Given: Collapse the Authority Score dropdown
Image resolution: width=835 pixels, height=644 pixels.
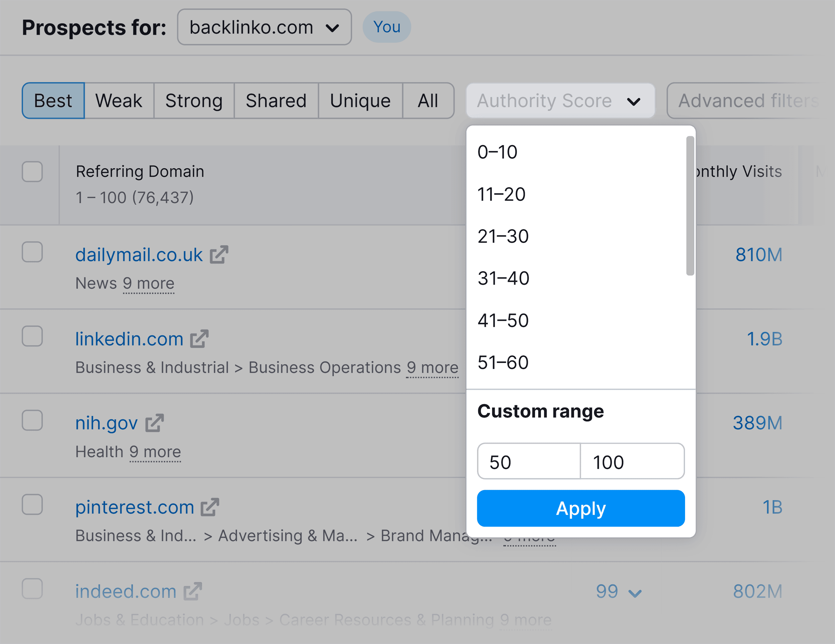Looking at the screenshot, I should pyautogui.click(x=560, y=101).
